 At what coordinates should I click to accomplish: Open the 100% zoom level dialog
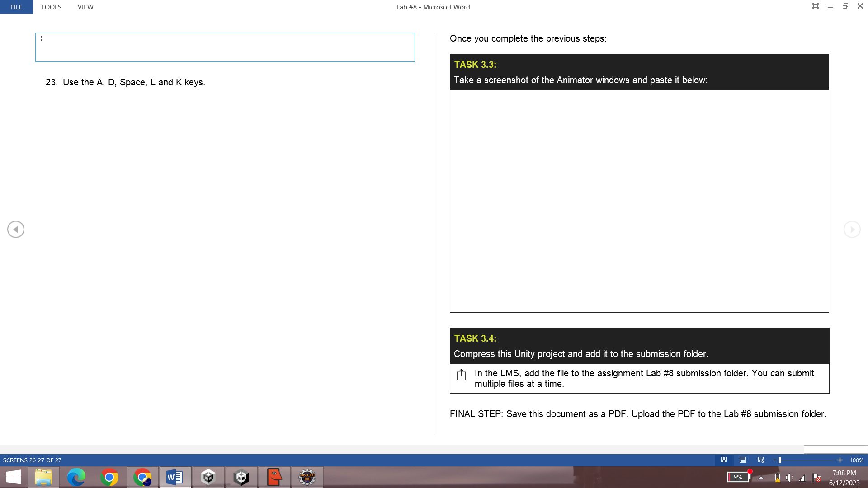856,460
